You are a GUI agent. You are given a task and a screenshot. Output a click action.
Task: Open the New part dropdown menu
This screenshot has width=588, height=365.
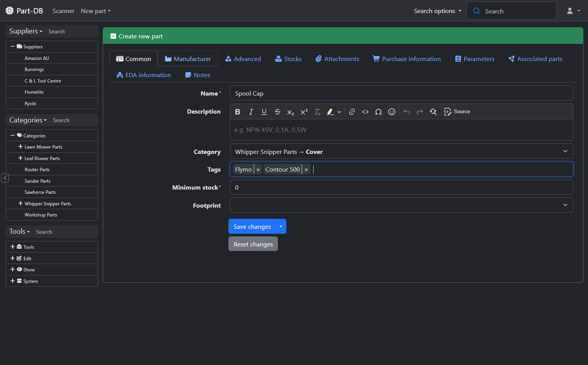[96, 11]
